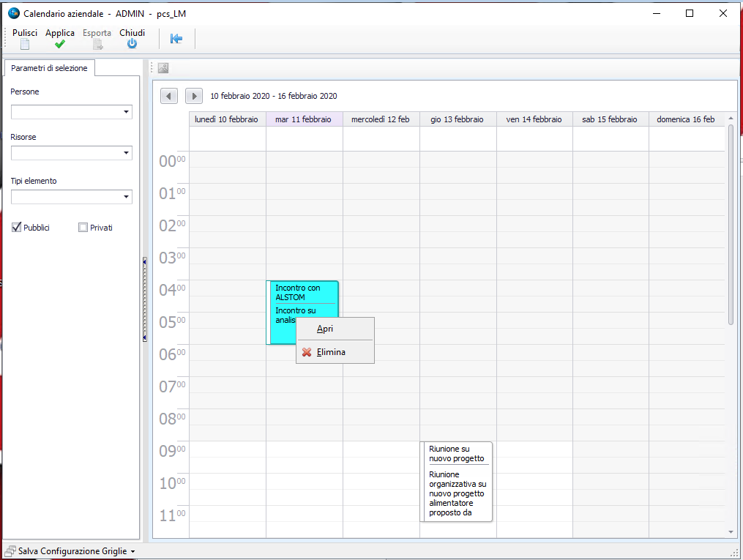Screen dimensions: 743x560
Task: Choose Apri from the context menu
Action: coord(325,329)
